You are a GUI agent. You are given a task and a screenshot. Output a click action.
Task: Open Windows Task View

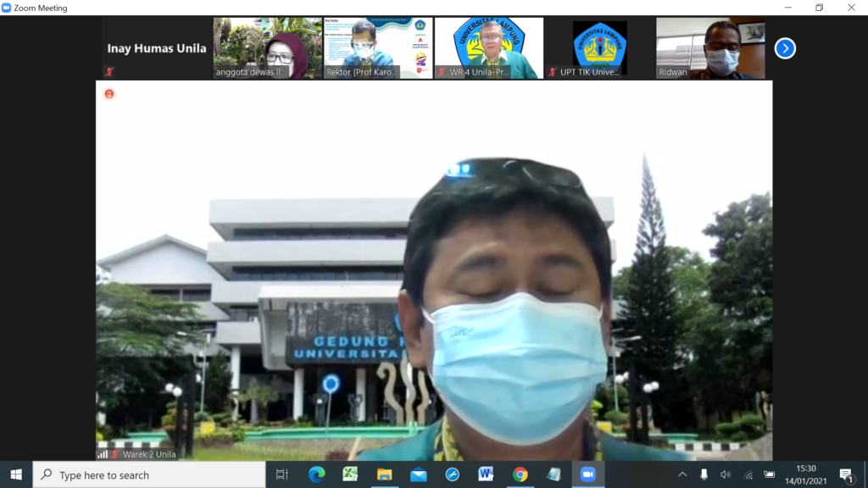pyautogui.click(x=282, y=474)
